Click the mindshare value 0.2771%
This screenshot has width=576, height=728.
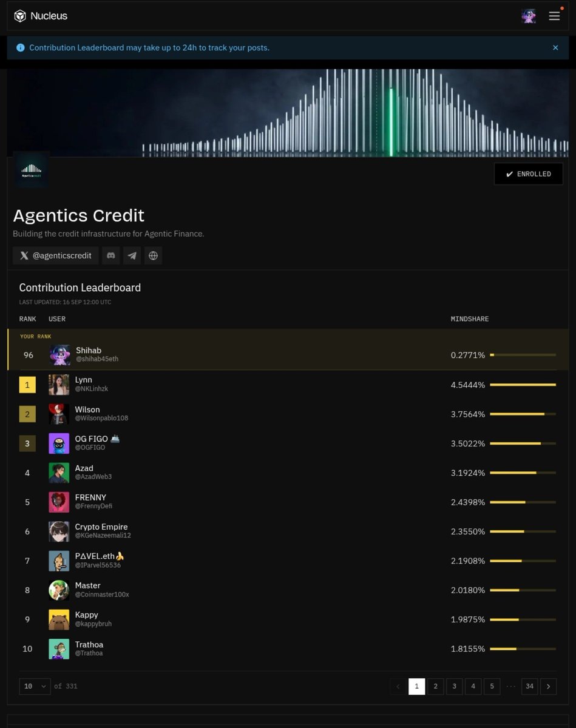tap(468, 355)
